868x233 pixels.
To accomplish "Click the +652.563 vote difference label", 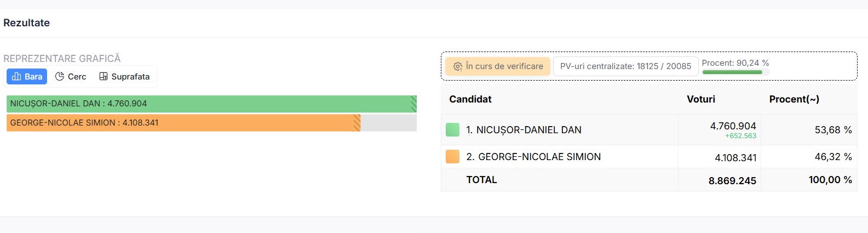I will point(740,136).
